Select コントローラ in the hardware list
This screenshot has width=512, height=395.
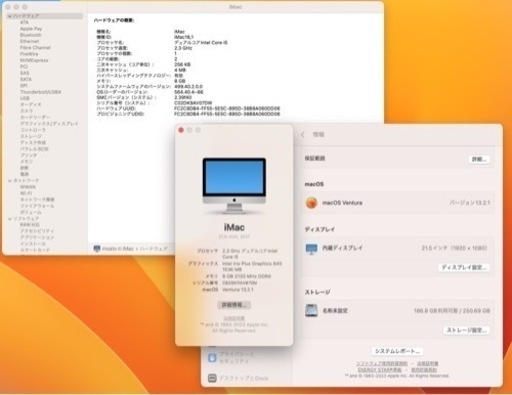coord(33,130)
